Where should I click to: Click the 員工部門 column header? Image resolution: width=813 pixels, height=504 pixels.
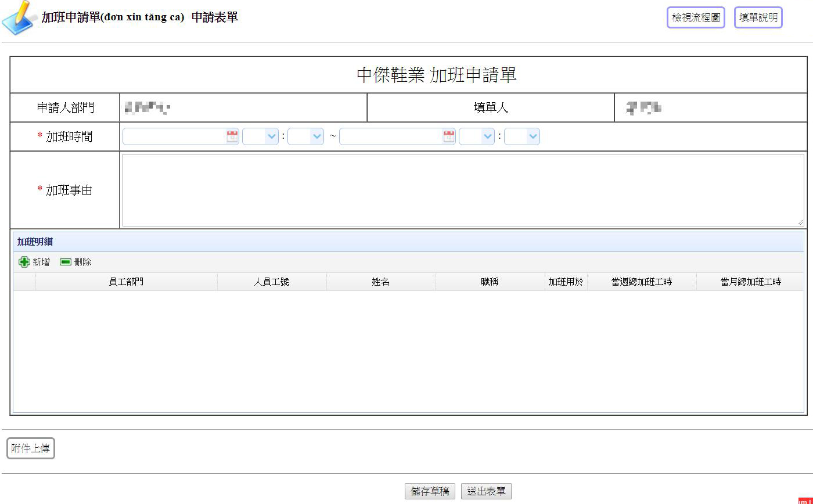[x=126, y=282]
